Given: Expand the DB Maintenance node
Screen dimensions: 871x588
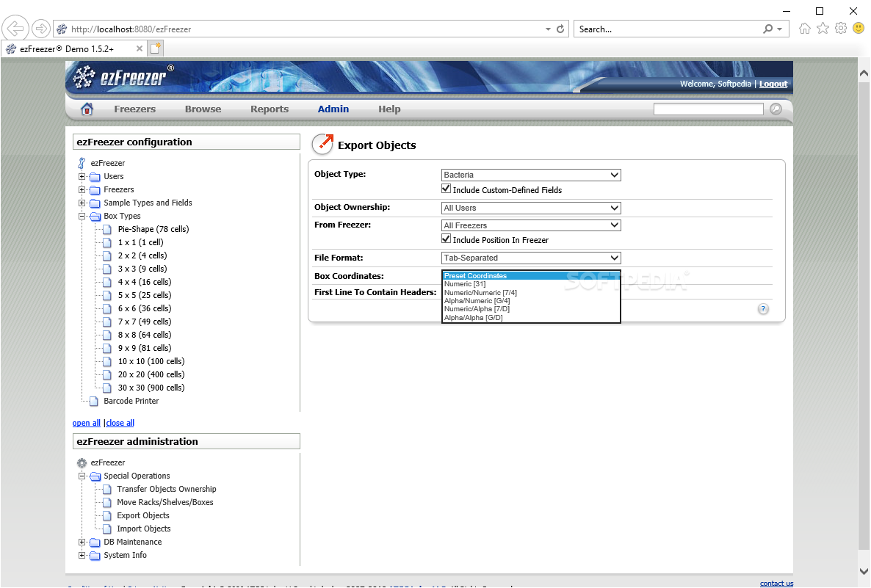Looking at the screenshot, I should pos(82,542).
